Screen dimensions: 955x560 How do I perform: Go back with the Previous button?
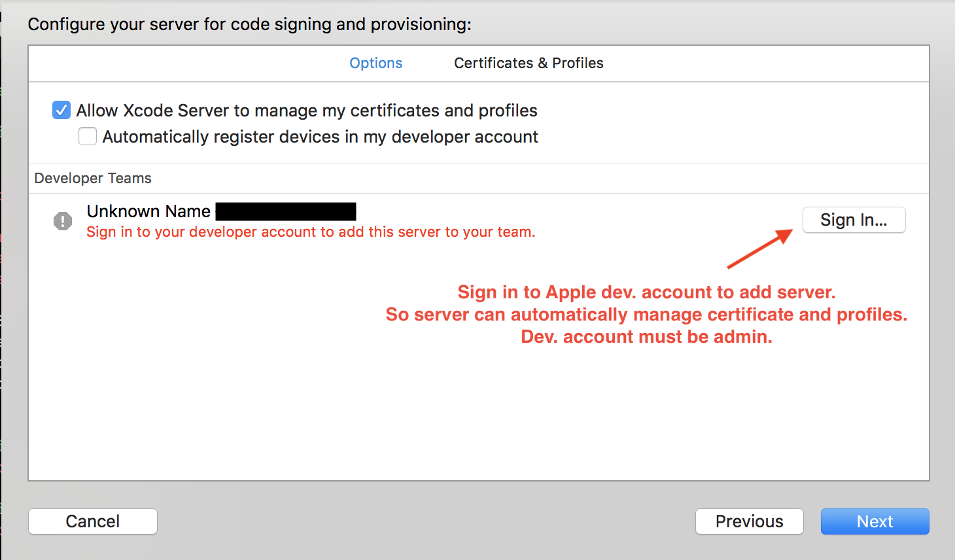pyautogui.click(x=749, y=521)
